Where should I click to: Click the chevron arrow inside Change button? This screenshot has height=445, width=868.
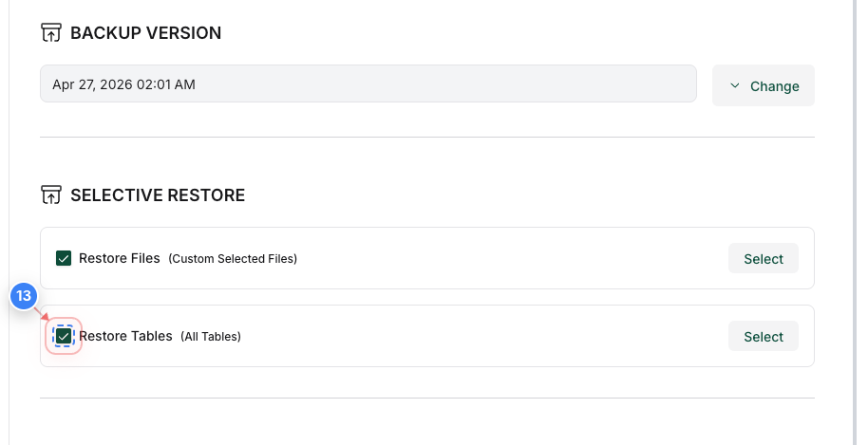[735, 85]
